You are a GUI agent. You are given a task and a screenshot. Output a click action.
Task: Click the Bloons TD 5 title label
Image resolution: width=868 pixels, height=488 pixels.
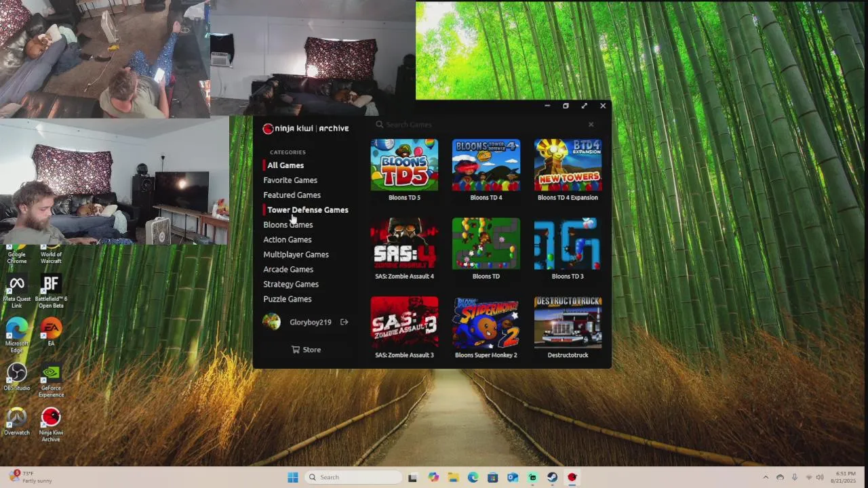pyautogui.click(x=404, y=198)
